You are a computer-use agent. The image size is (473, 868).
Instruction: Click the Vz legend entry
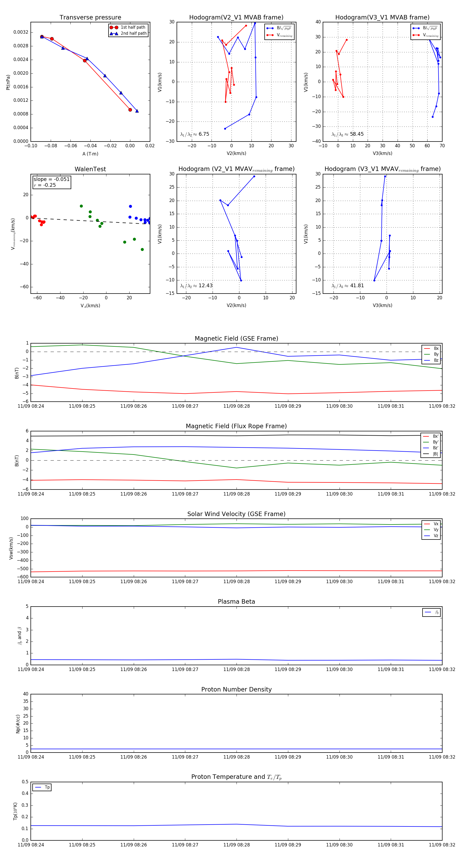click(431, 536)
